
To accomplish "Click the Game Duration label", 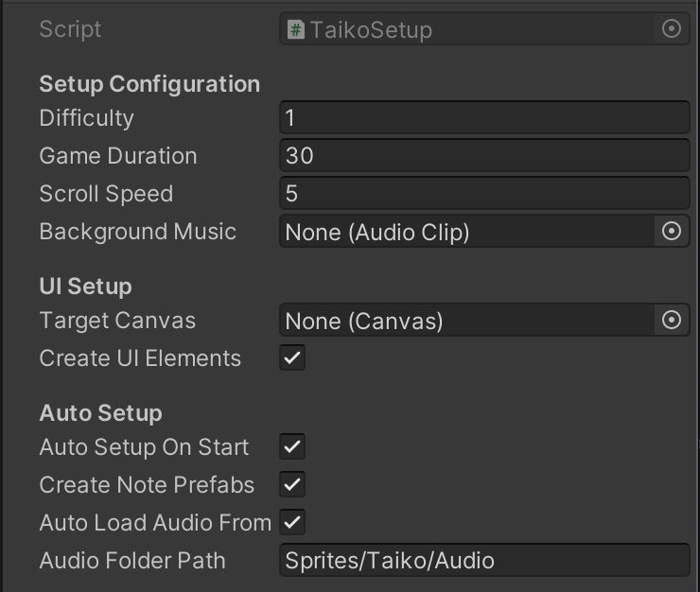I will pos(118,156).
